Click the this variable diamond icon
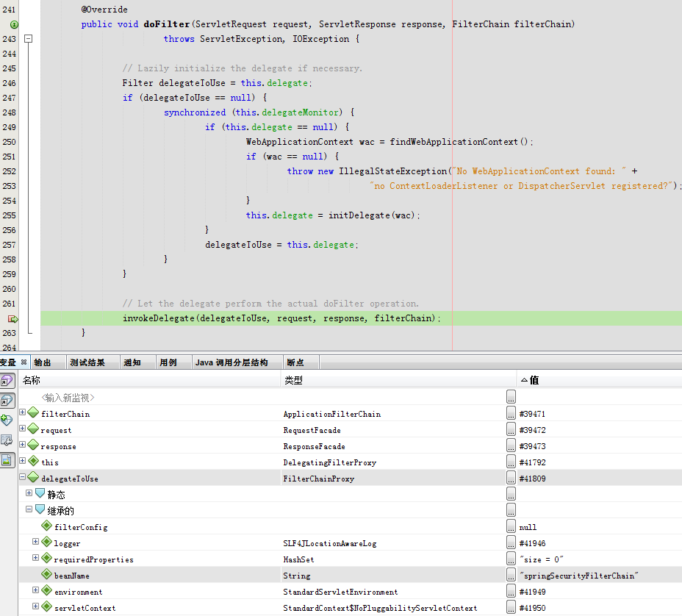This screenshot has height=616, width=682. 33,461
